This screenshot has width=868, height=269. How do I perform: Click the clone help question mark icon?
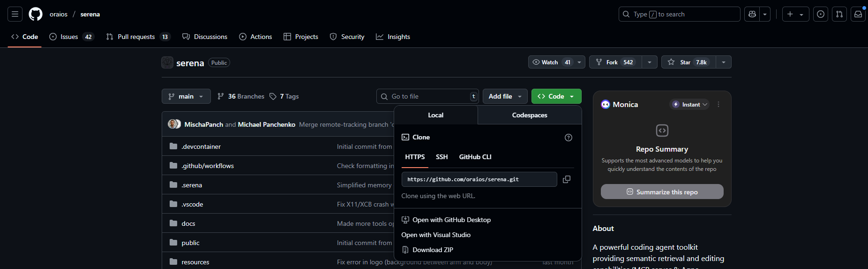(x=569, y=138)
